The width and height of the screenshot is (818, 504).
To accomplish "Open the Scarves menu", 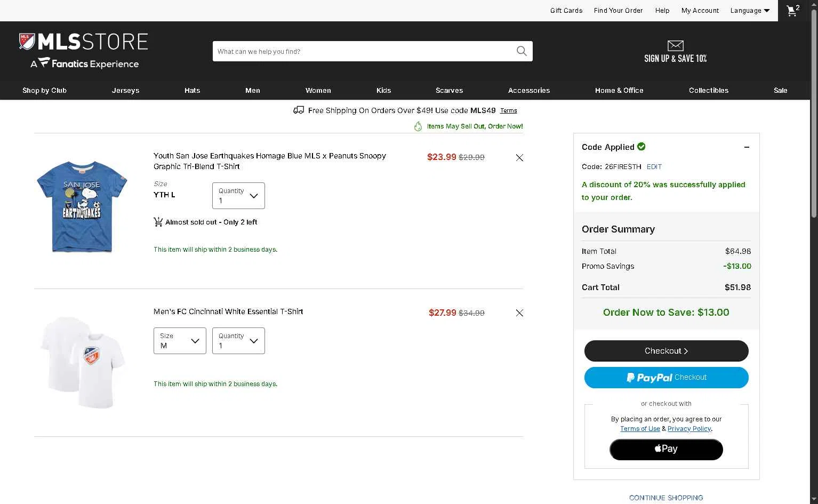I will [x=450, y=91].
